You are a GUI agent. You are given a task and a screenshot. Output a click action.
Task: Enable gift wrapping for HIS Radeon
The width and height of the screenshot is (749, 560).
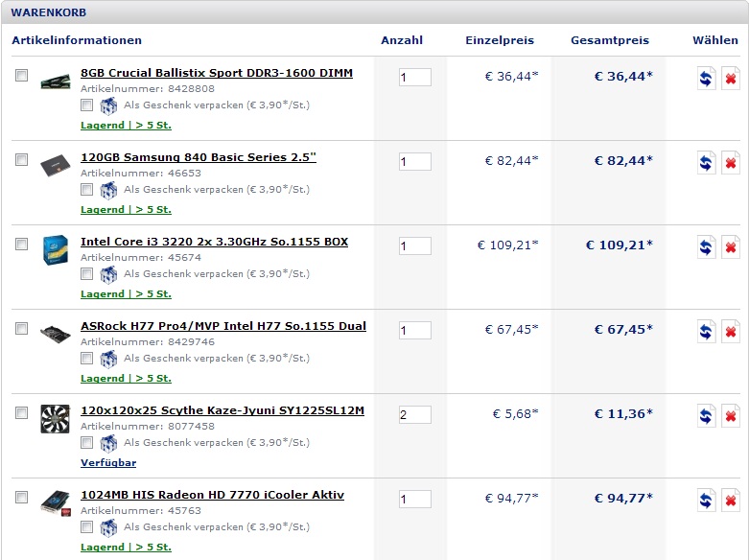pos(86,527)
